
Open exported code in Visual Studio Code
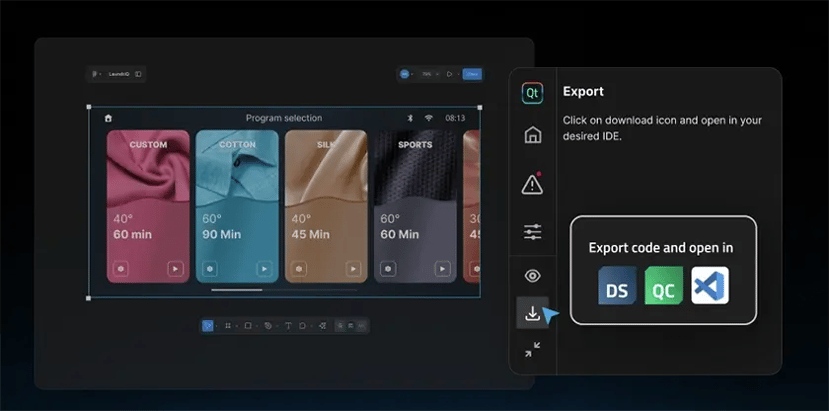(x=710, y=286)
